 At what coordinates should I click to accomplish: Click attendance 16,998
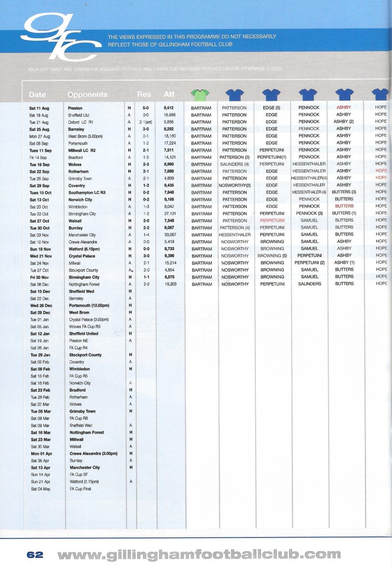pyautogui.click(x=170, y=115)
